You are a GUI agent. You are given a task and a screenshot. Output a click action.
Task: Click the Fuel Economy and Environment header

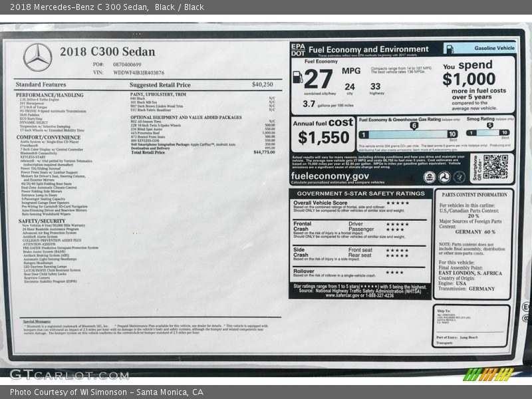click(368, 49)
